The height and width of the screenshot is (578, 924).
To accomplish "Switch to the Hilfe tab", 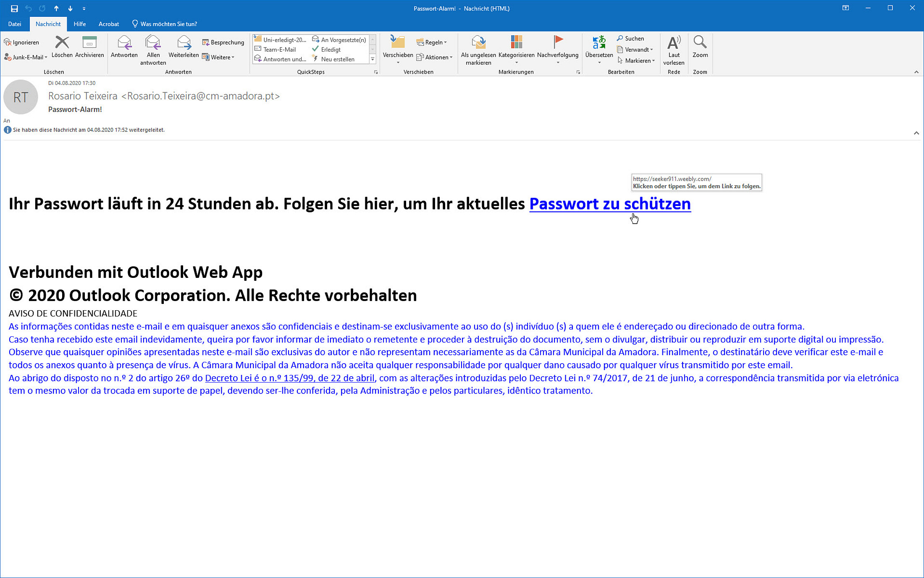I will pos(79,24).
